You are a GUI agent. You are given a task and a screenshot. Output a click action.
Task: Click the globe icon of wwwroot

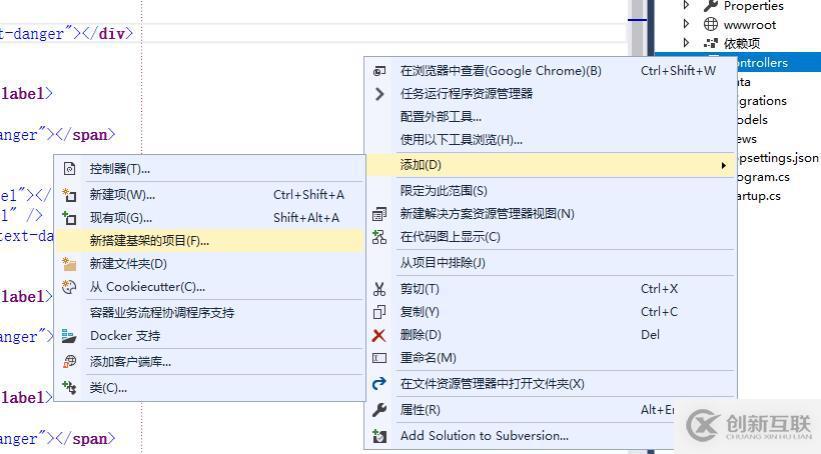tap(711, 24)
